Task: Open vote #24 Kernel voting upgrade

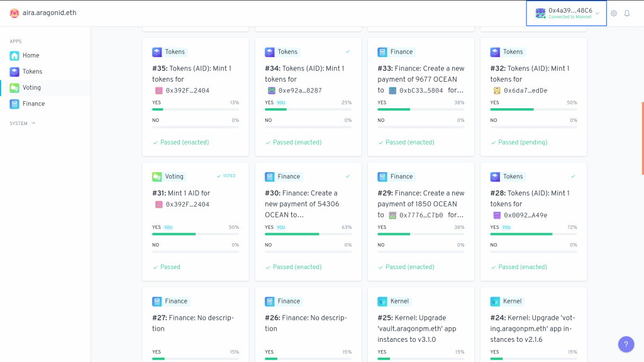Action: [533, 329]
